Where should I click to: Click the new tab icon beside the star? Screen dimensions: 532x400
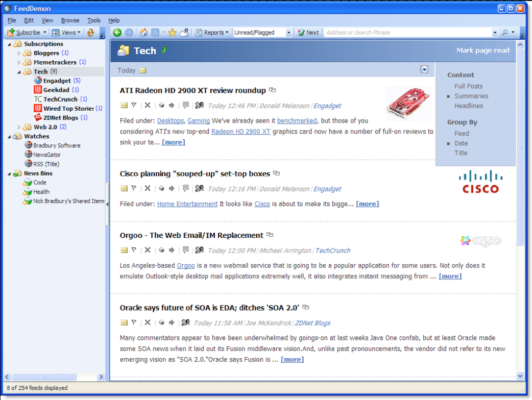(184, 33)
